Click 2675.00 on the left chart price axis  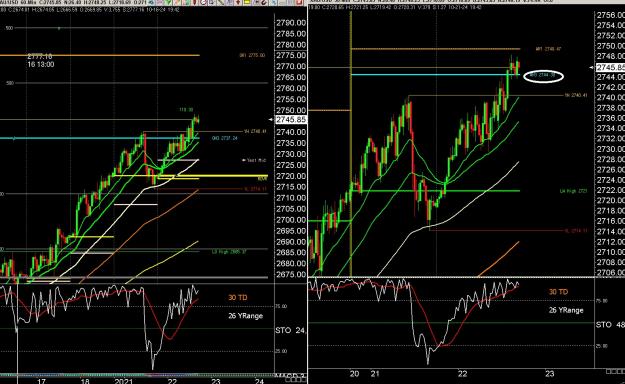click(291, 274)
